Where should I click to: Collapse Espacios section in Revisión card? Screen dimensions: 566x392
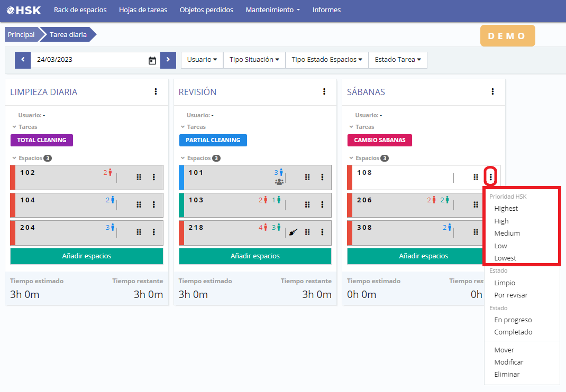[x=182, y=158]
